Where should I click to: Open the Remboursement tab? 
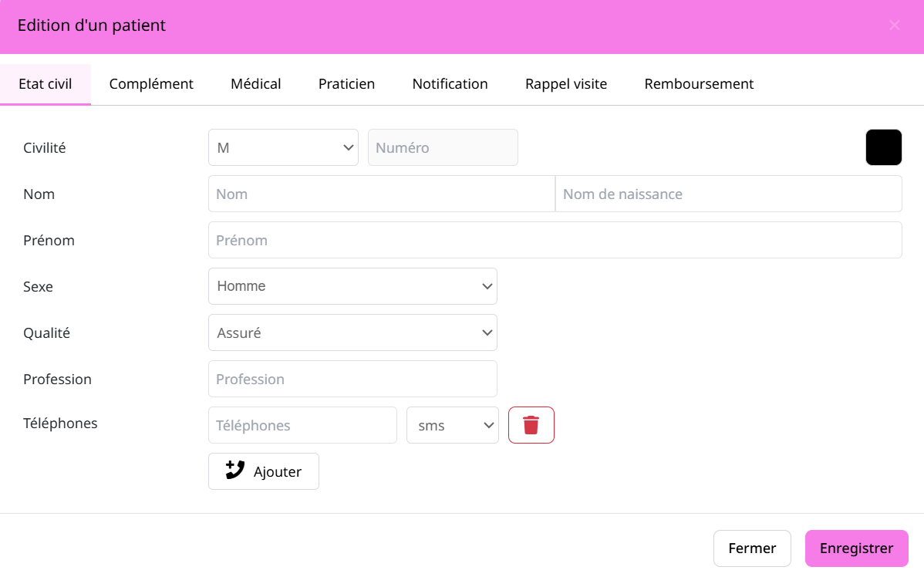pos(699,84)
